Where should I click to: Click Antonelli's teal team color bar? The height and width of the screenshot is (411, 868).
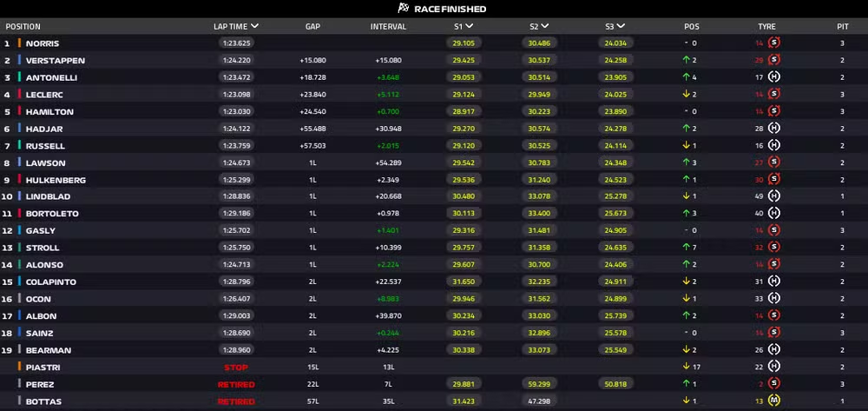[19, 77]
